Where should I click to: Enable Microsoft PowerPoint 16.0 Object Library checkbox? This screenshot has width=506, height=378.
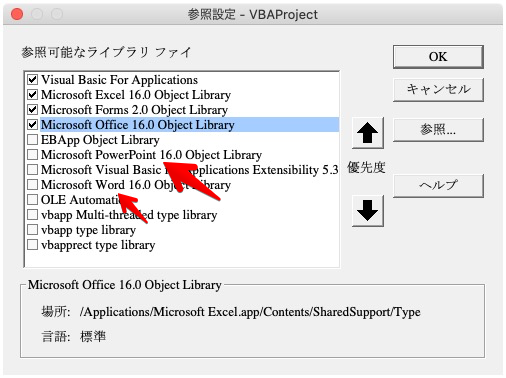[x=32, y=155]
